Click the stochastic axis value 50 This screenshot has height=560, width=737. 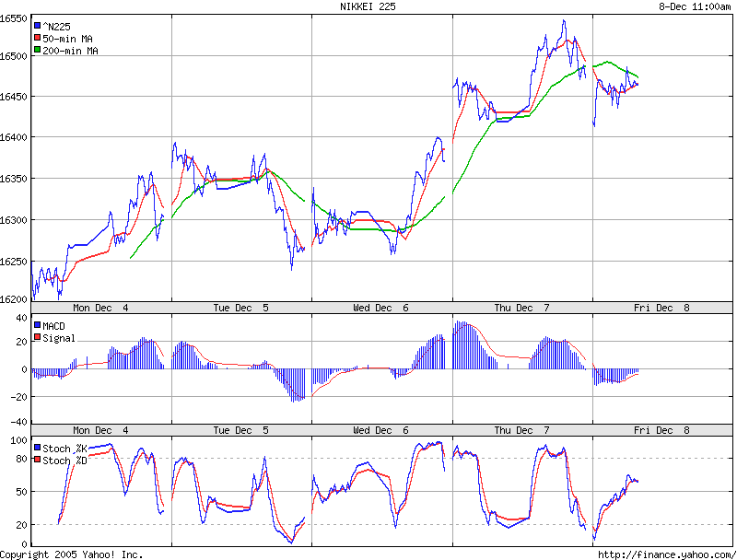point(21,493)
